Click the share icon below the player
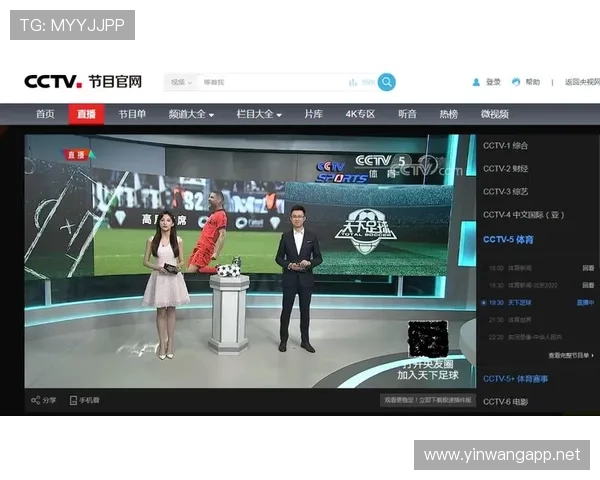 coord(35,400)
